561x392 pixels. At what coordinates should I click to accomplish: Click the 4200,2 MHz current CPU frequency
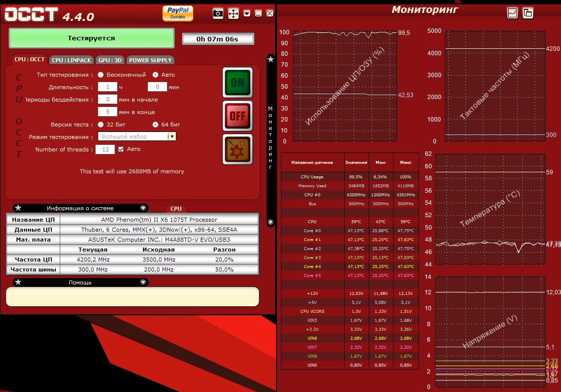point(93,260)
